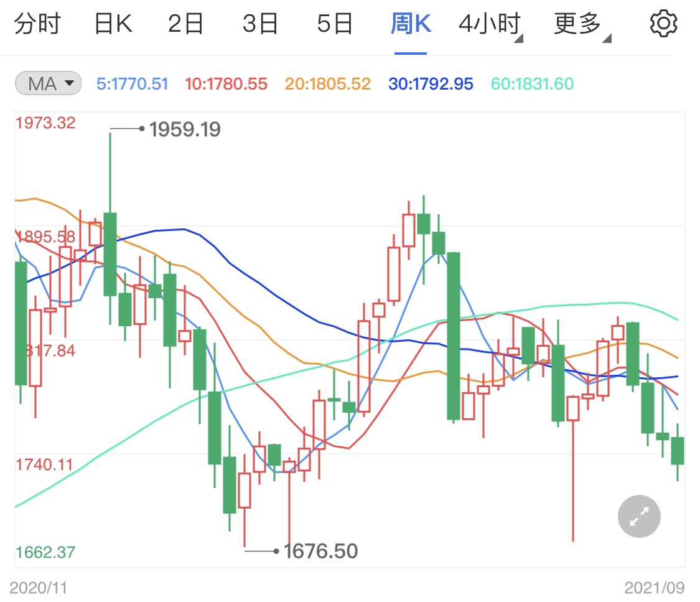Select the 2日 chart tab
The height and width of the screenshot is (602, 700).
(186, 24)
